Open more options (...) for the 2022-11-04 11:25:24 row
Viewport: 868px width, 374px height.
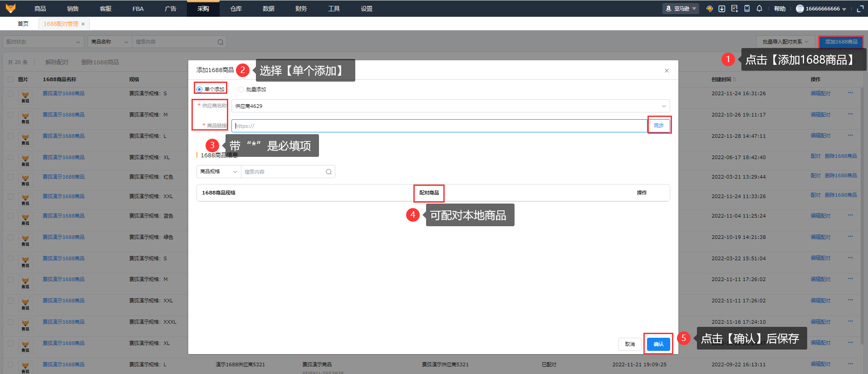pos(850,215)
